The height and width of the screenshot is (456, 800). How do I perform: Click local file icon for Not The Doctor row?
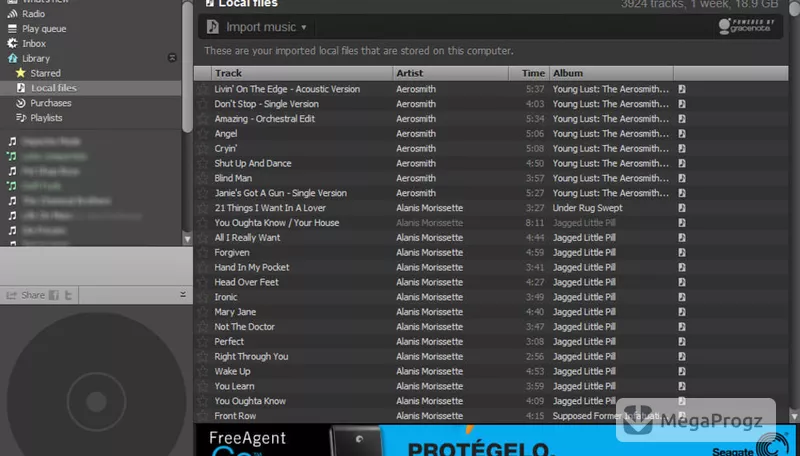tap(682, 326)
